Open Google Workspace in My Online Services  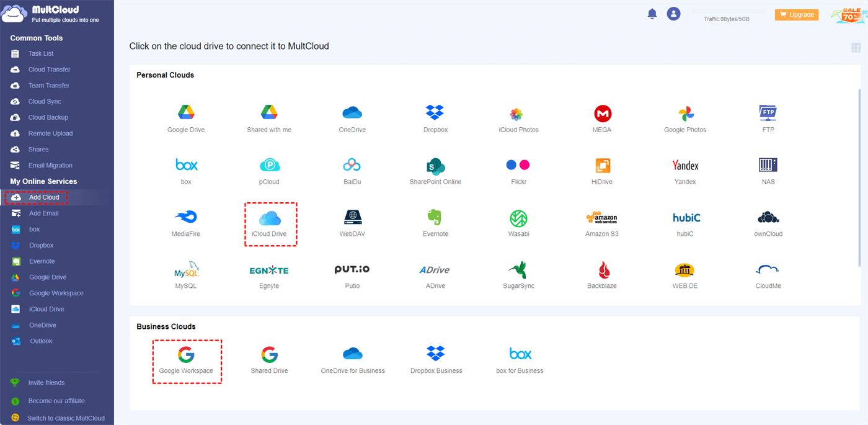point(56,293)
